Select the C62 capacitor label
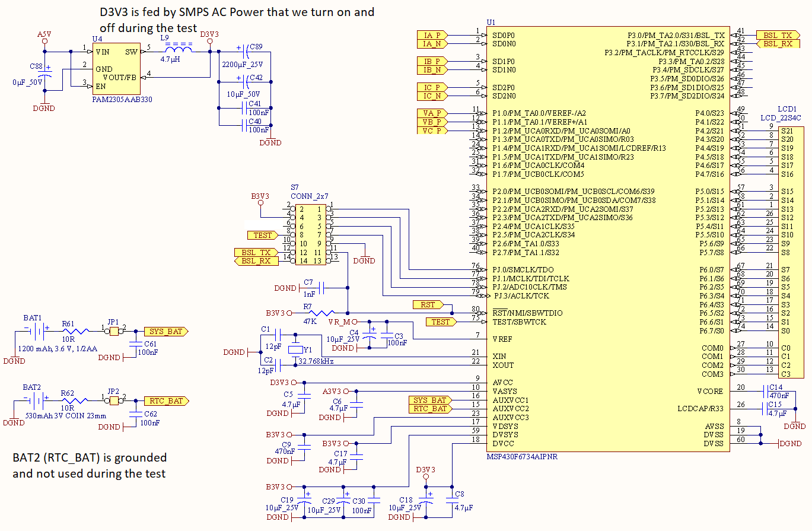Screen dimensions: 812x531 pos(150,414)
